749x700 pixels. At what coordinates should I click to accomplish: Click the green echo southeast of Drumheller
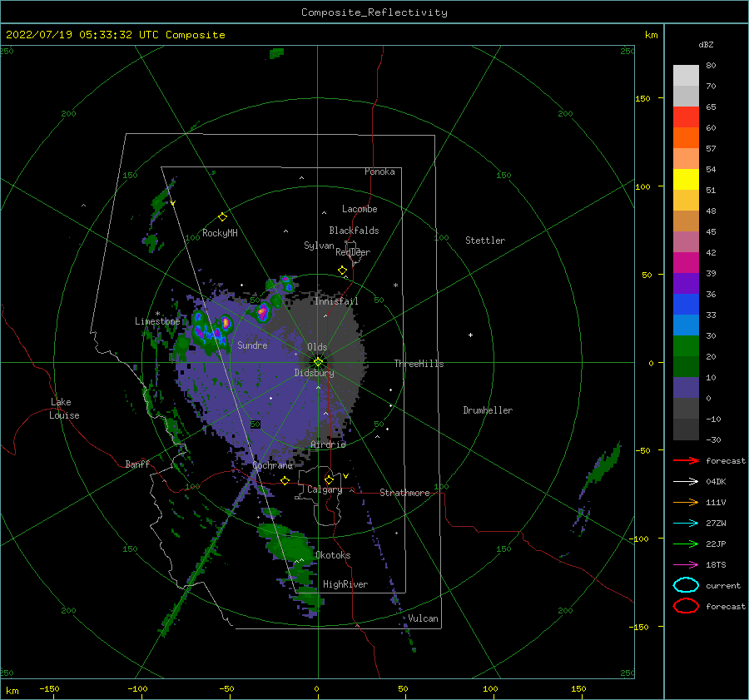pos(603,467)
